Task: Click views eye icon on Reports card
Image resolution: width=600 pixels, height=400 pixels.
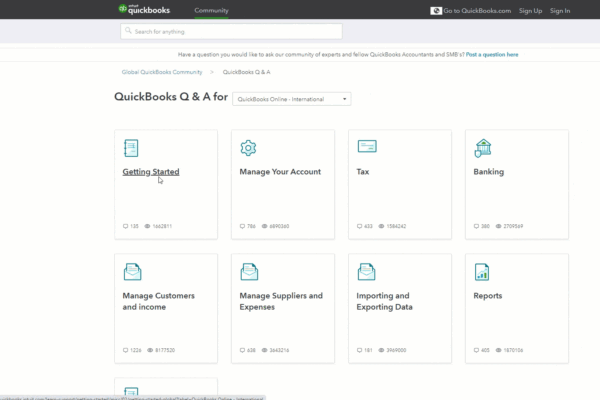Action: point(498,350)
